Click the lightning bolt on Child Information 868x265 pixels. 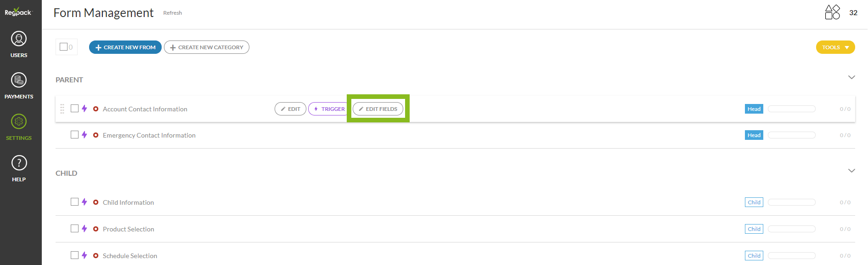(x=85, y=202)
